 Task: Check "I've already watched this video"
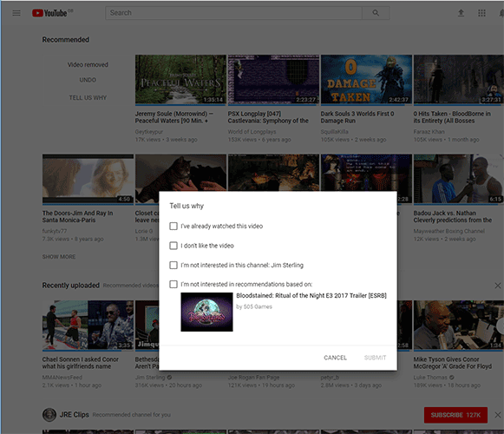click(x=173, y=227)
